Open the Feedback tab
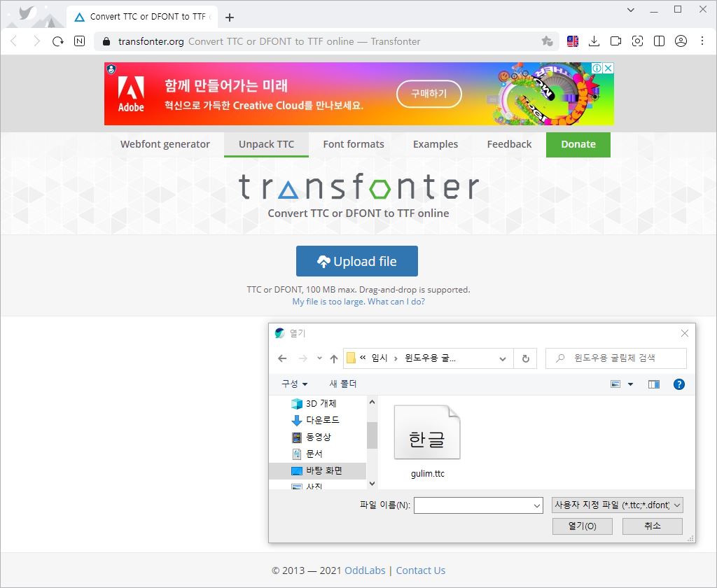The height and width of the screenshot is (588, 717). [x=509, y=144]
